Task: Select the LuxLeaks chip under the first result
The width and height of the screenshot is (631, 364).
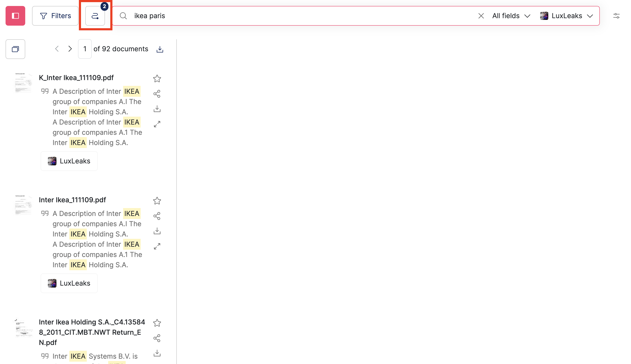Action: pos(69,161)
